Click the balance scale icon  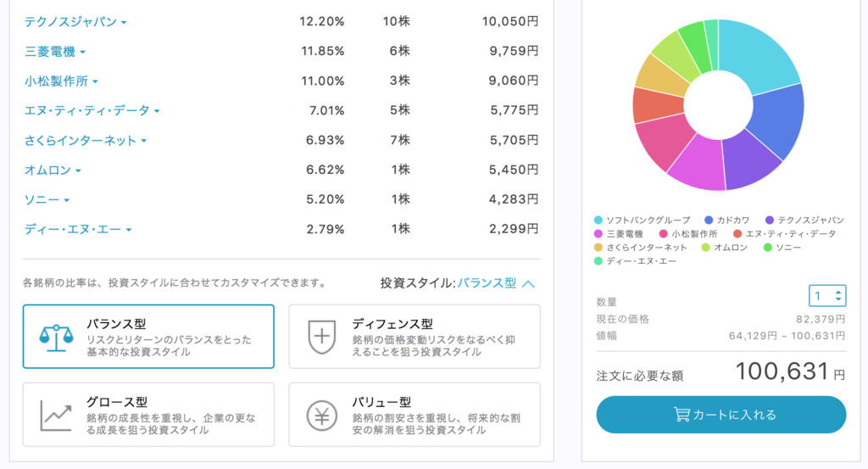[x=56, y=338]
